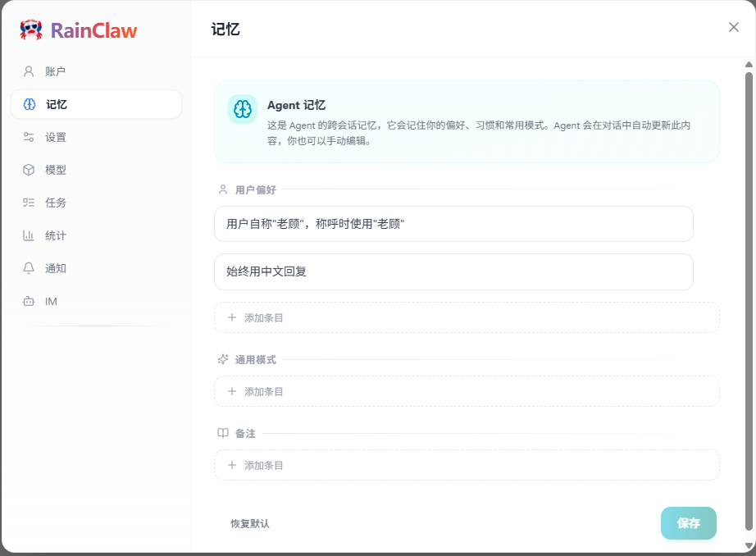Click 添加条目 under 备注
Viewport: 756px width, 556px height.
pos(467,465)
